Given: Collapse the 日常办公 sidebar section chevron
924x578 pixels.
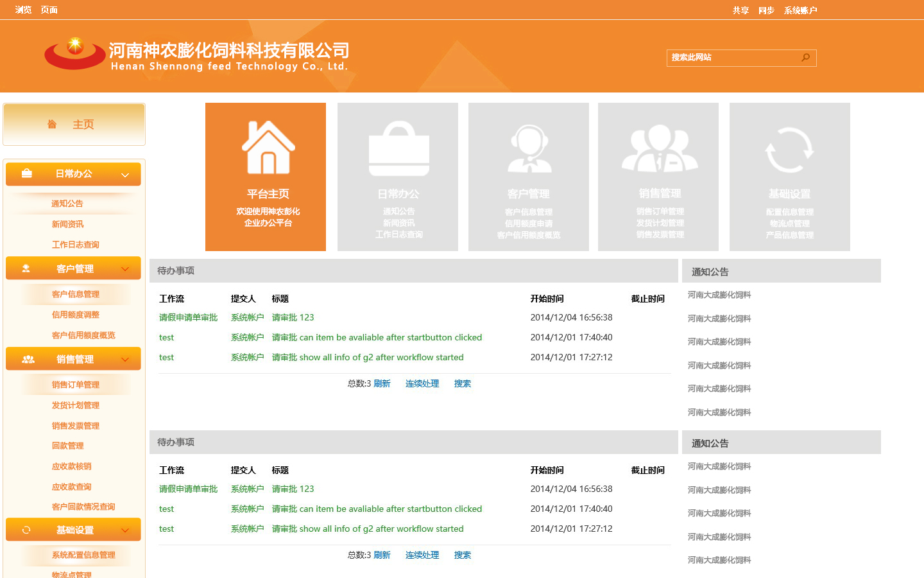Looking at the screenshot, I should 125,175.
